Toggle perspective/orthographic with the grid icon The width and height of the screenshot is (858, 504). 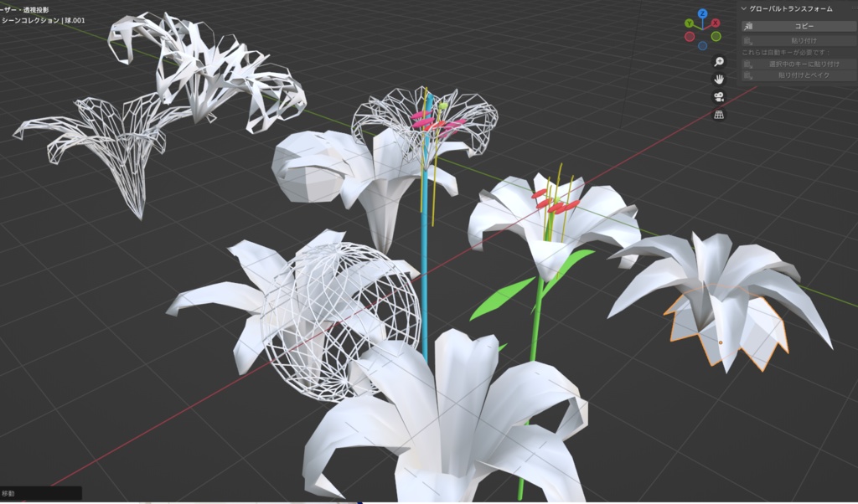[x=719, y=114]
